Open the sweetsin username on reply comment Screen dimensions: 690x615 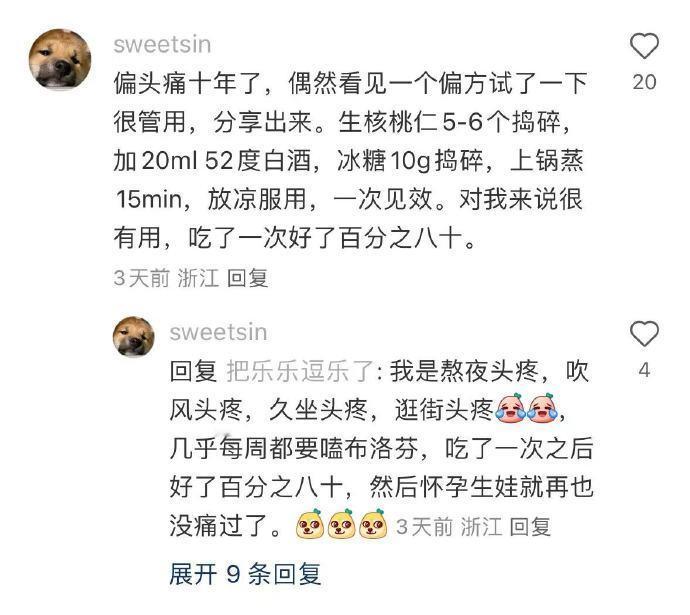coord(218,332)
